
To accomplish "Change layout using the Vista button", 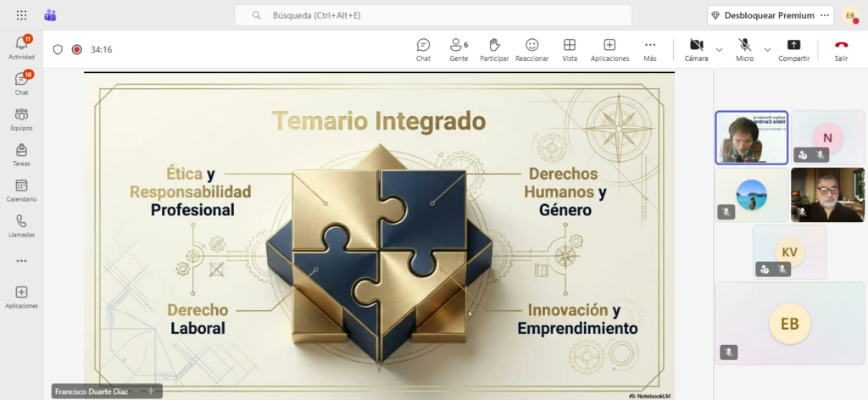I will [x=570, y=49].
